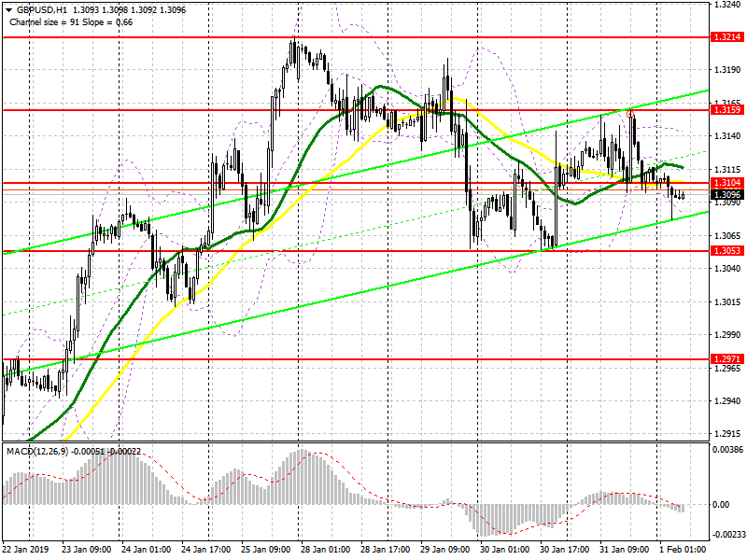Screen dimensions: 747x560
Task: Click the 1.3240 price axis value
Action: click(727, 5)
